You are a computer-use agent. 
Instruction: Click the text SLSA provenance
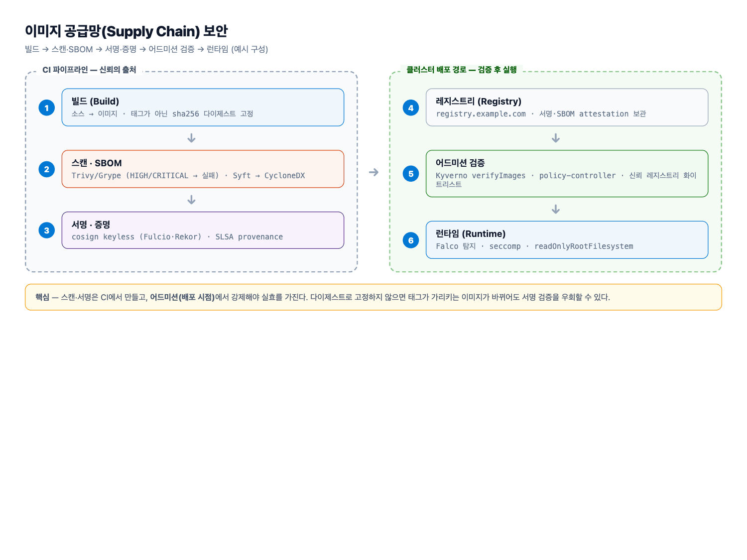tap(249, 237)
